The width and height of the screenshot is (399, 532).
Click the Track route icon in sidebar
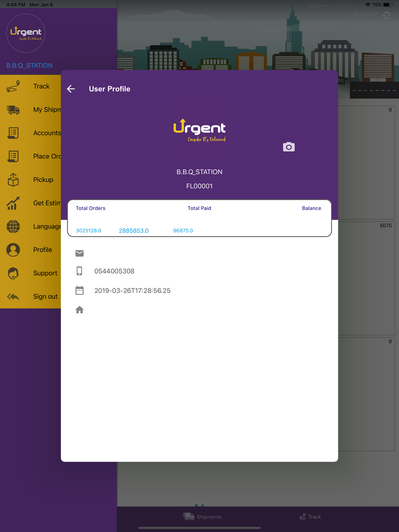pyautogui.click(x=13, y=86)
